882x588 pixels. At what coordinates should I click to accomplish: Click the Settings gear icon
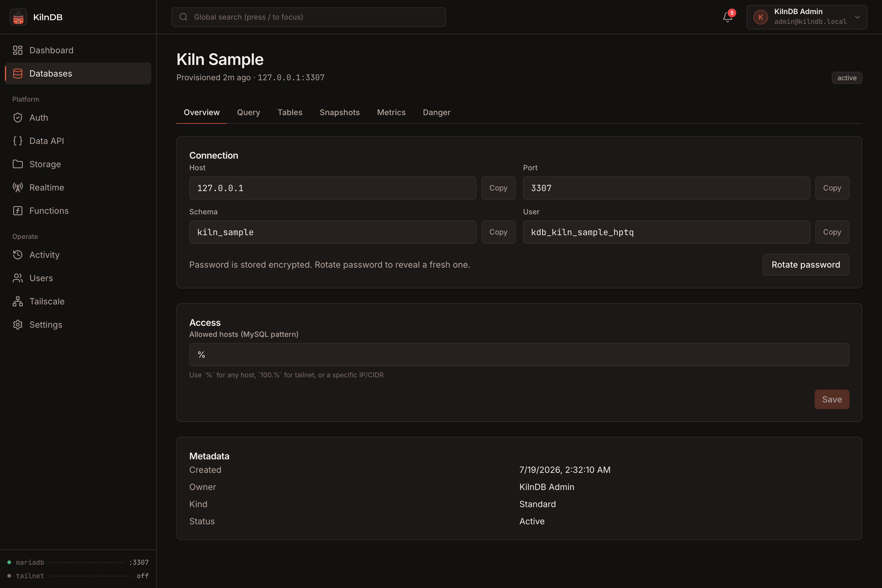pyautogui.click(x=18, y=325)
